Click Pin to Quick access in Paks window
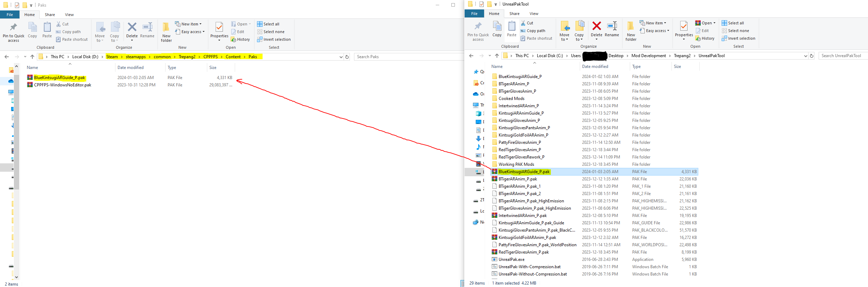This screenshot has height=287, width=868. [14, 32]
